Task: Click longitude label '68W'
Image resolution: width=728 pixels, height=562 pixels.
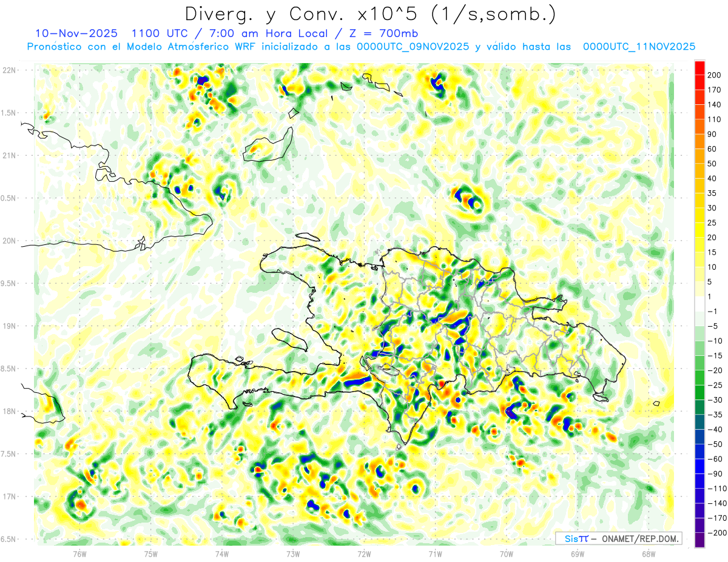Action: 648,554
